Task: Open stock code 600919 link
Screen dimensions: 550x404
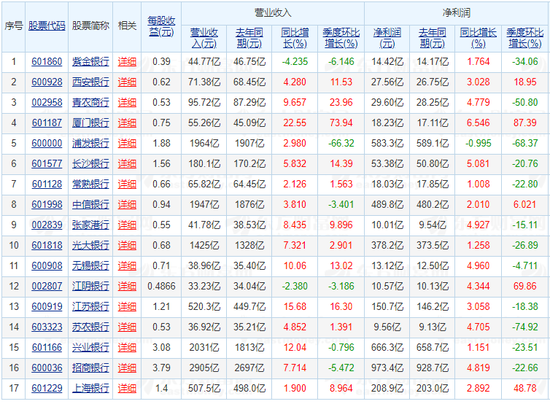Action: pyautogui.click(x=47, y=307)
